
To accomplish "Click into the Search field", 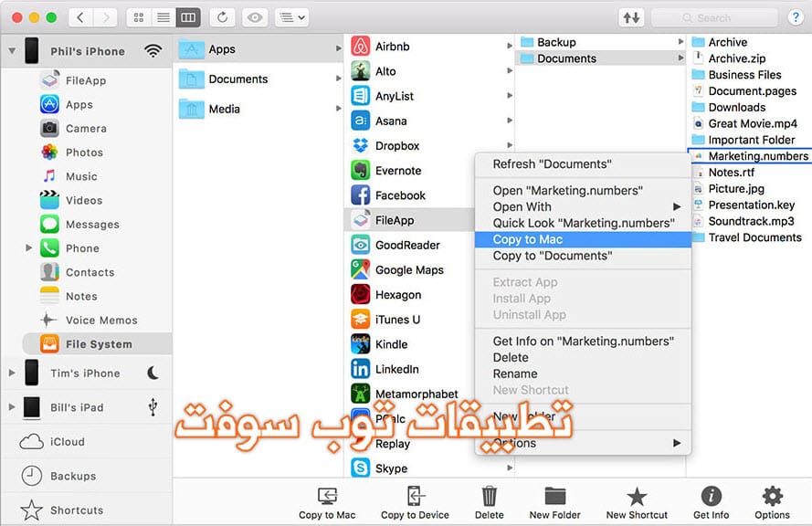I will (x=714, y=17).
